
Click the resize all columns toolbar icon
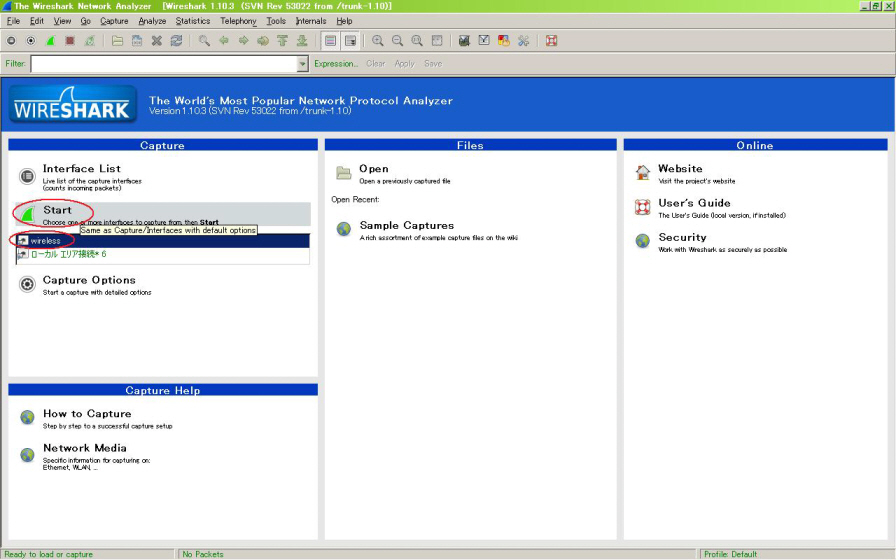437,41
